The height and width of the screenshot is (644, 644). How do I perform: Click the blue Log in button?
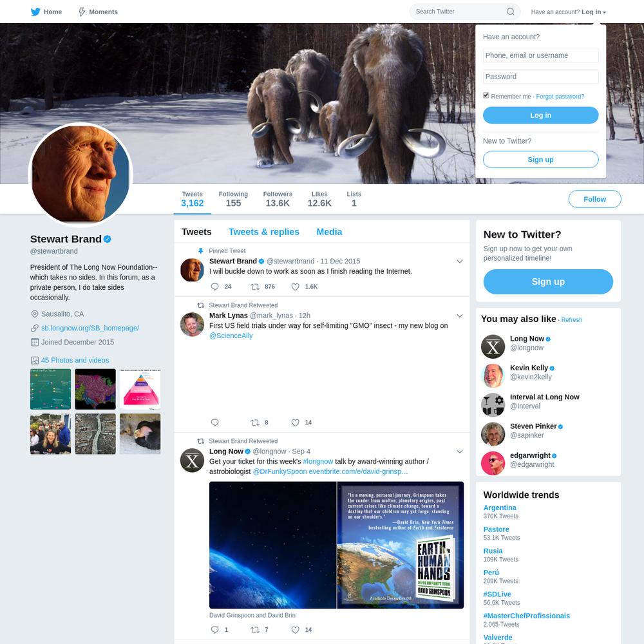pyautogui.click(x=540, y=115)
